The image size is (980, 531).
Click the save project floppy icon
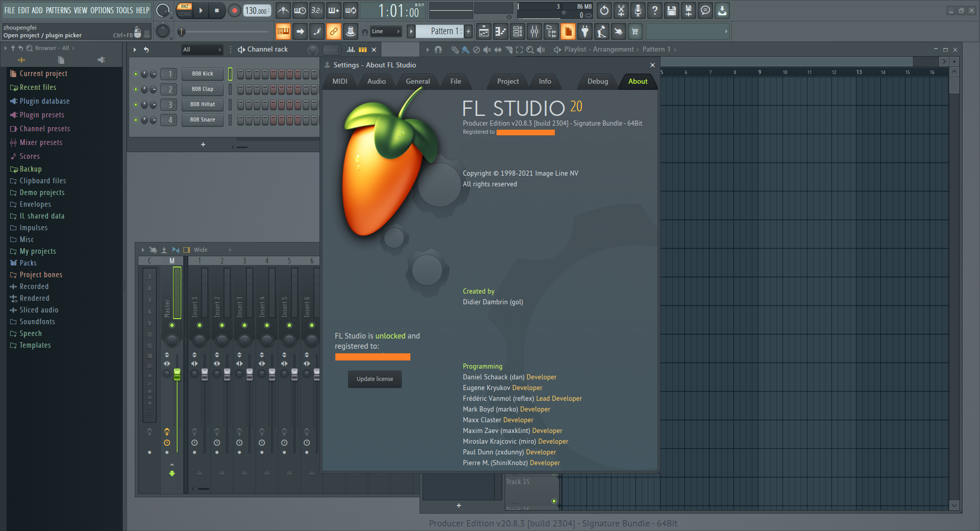click(x=672, y=10)
